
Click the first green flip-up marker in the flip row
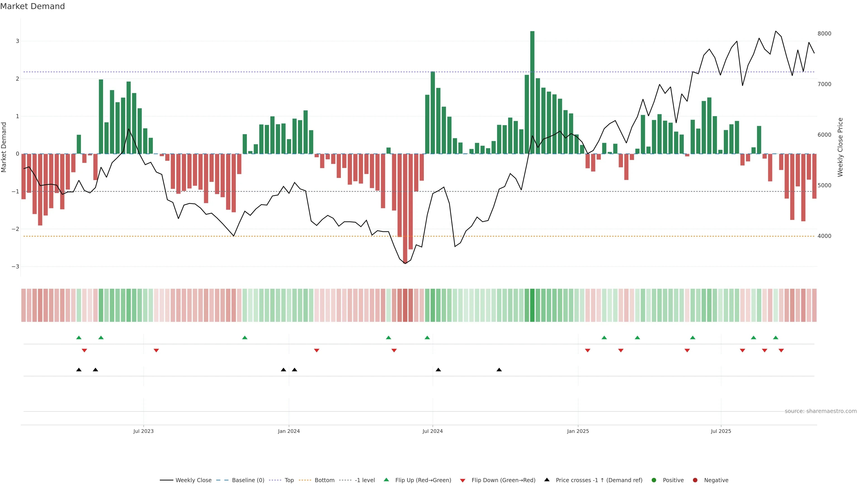(x=79, y=338)
